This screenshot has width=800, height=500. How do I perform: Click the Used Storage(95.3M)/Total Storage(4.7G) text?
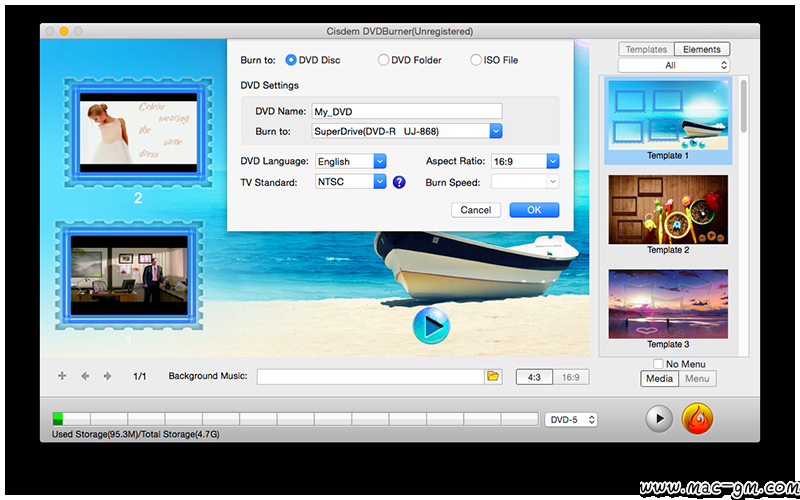(x=136, y=435)
